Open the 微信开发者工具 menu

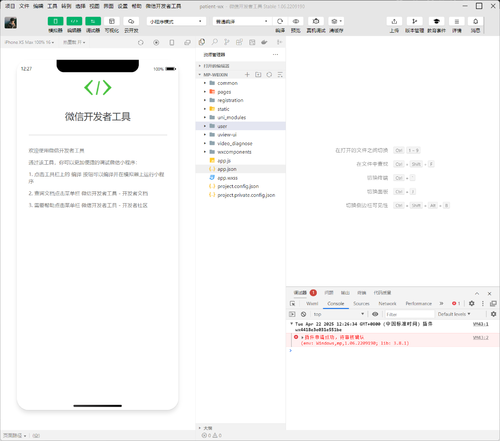click(x=163, y=6)
